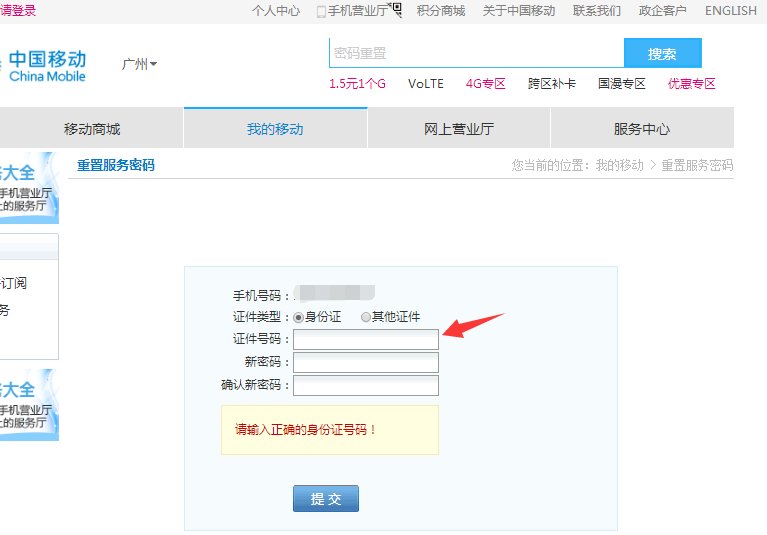Focus the 新密码 input field
This screenshot has width=767, height=535.
pos(366,362)
